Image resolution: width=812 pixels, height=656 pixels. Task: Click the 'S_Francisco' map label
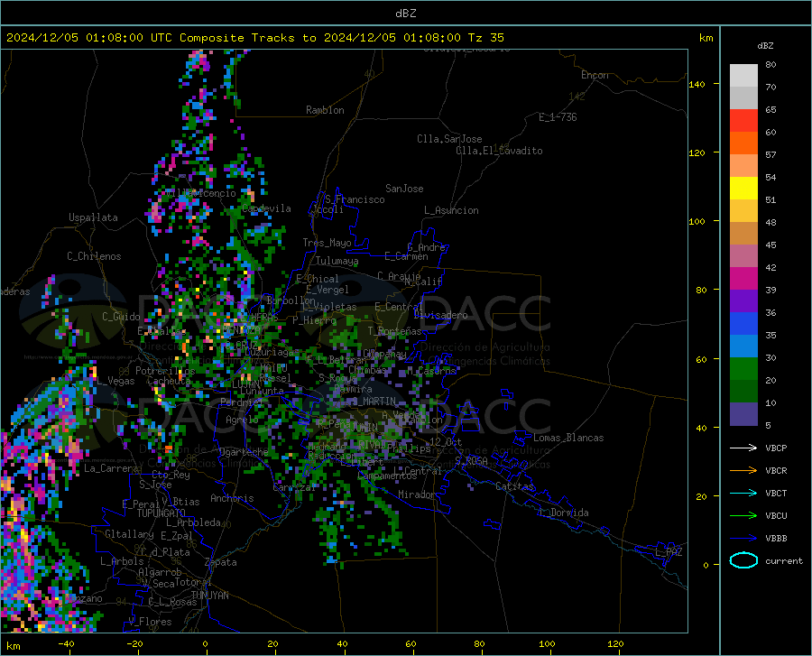pyautogui.click(x=355, y=199)
